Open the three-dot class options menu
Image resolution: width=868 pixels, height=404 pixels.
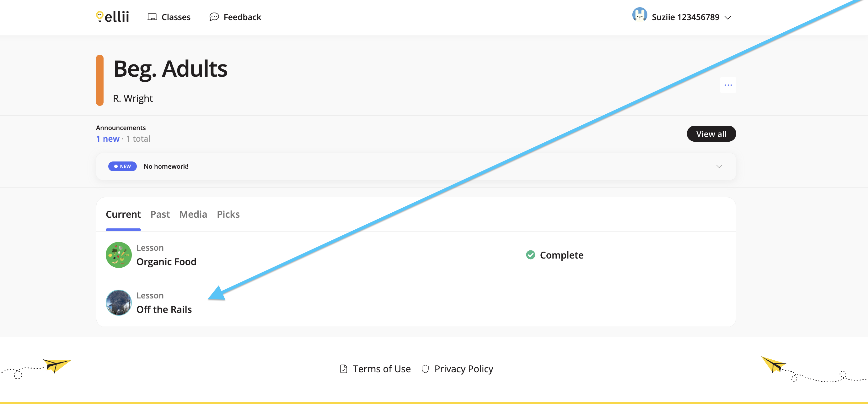(728, 85)
